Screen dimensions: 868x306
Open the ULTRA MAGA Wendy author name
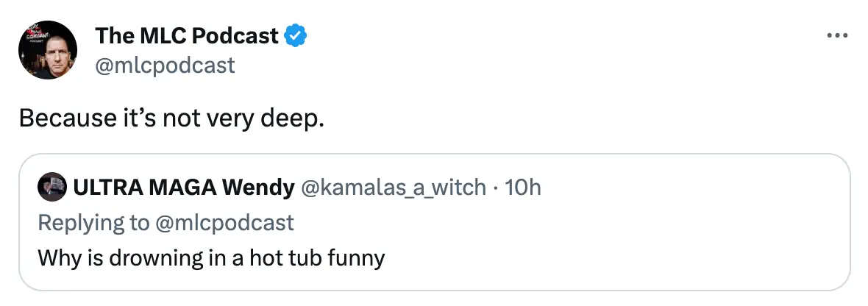tap(183, 188)
